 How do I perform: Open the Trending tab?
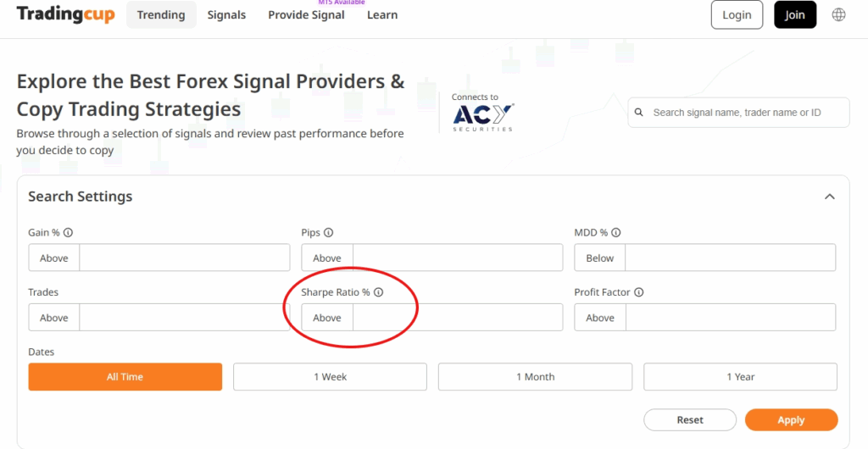[x=161, y=14]
